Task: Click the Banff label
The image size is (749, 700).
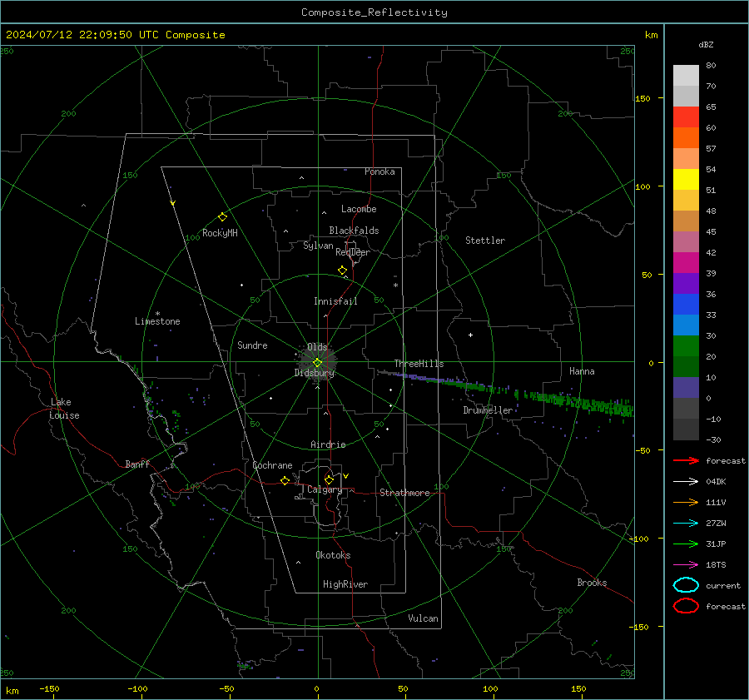Action: (x=137, y=464)
